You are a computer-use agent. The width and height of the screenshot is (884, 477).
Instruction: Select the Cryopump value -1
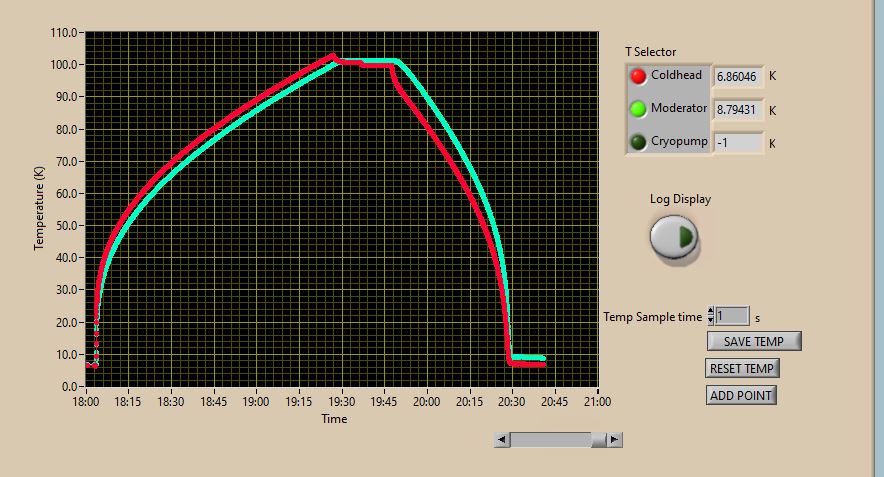738,143
